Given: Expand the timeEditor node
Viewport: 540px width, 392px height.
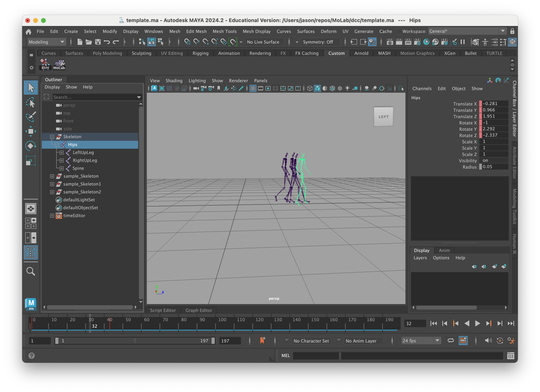Looking at the screenshot, I should (x=52, y=216).
